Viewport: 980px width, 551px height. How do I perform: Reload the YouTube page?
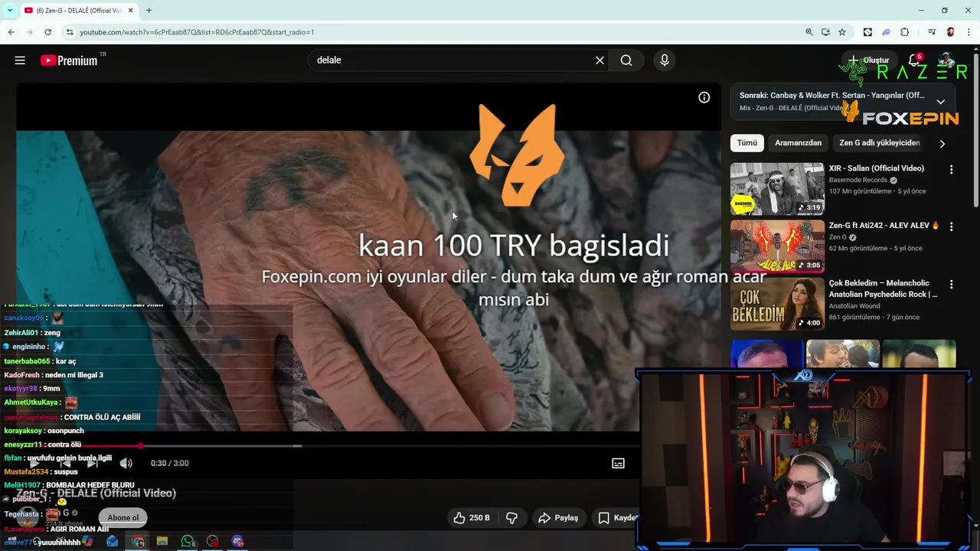[47, 32]
